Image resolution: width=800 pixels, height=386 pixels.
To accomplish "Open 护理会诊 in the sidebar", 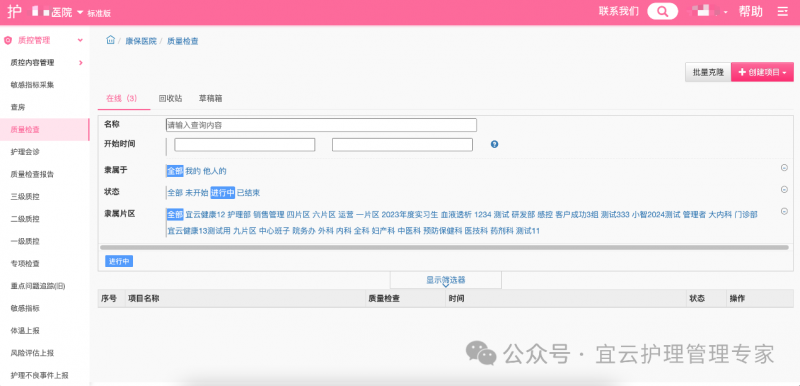I will 25,152.
